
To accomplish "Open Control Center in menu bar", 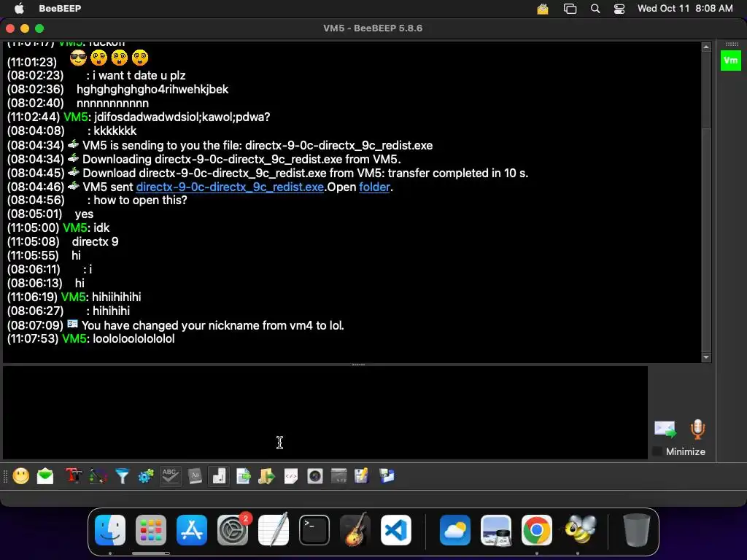I will (619, 9).
